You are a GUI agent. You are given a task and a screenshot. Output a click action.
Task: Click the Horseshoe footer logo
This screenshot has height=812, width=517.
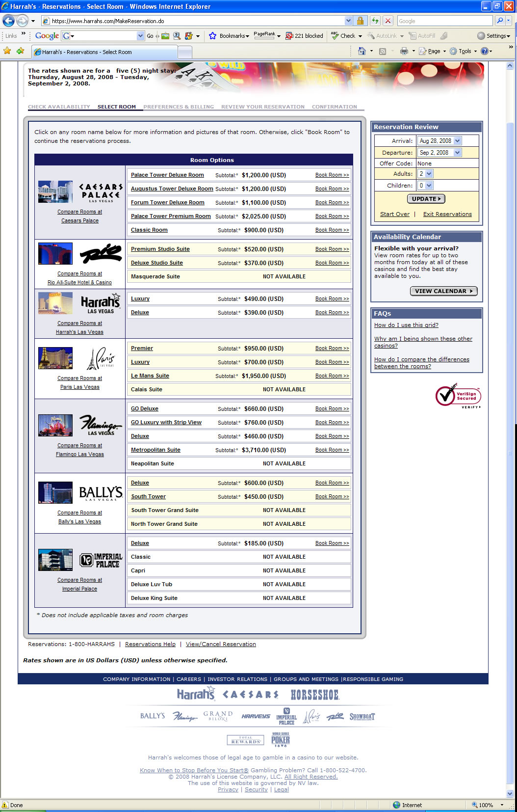point(315,695)
